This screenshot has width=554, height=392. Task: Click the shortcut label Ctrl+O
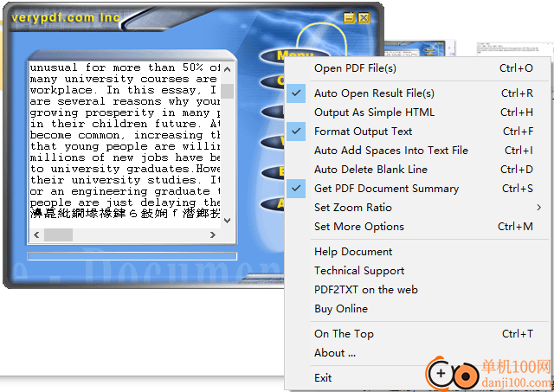516,68
